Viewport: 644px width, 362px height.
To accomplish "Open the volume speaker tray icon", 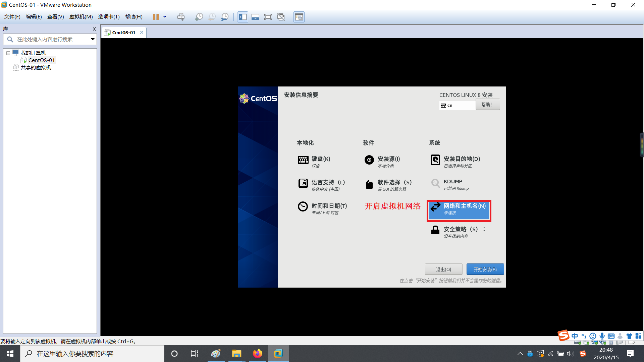I will tap(570, 354).
